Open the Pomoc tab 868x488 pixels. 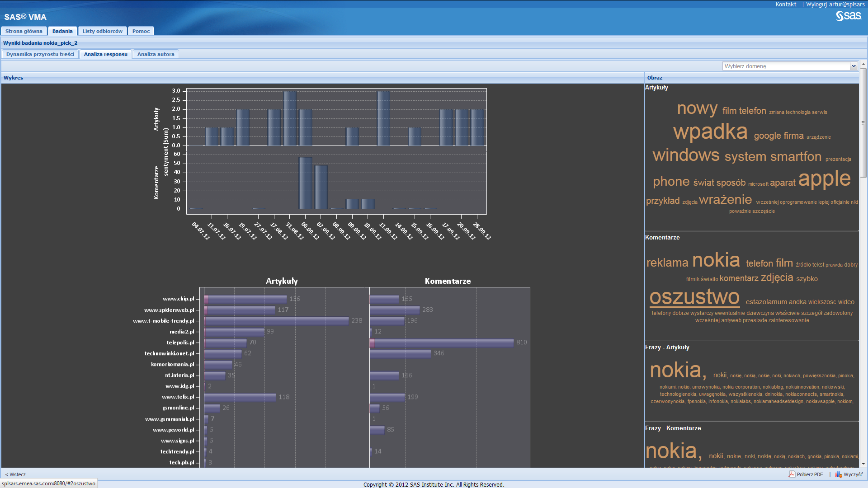(141, 31)
